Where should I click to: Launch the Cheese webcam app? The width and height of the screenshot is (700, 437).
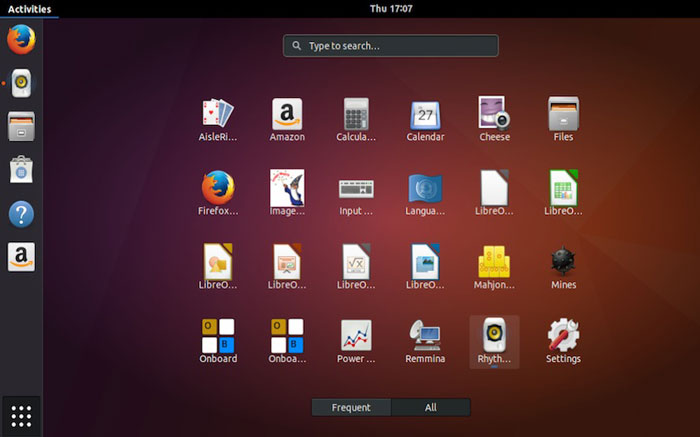494,120
